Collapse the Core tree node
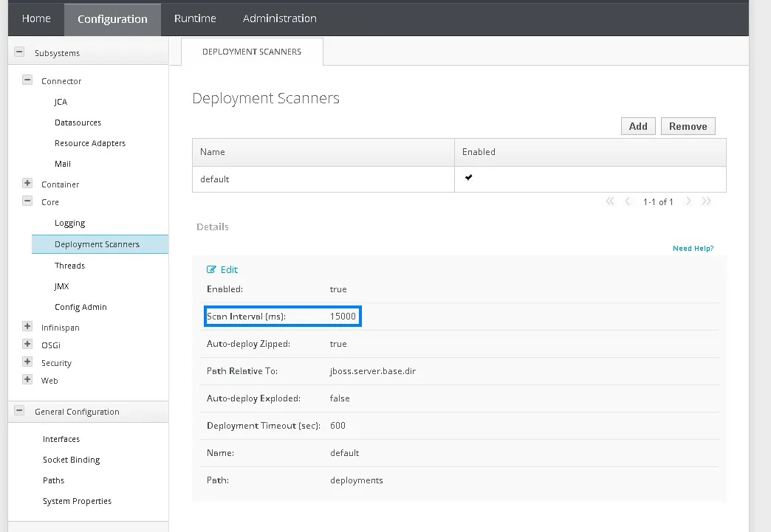 27,201
